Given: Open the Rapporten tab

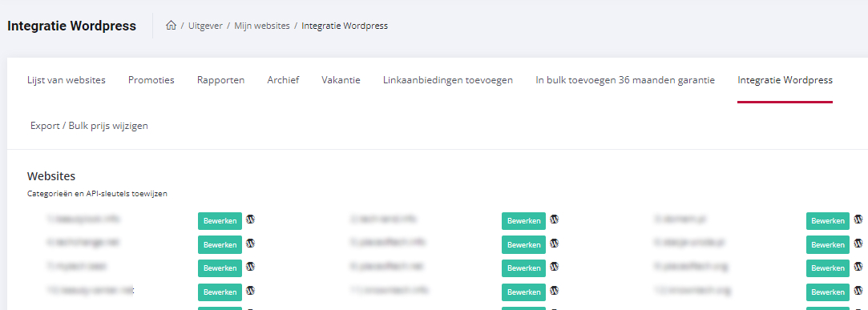Looking at the screenshot, I should (x=221, y=80).
